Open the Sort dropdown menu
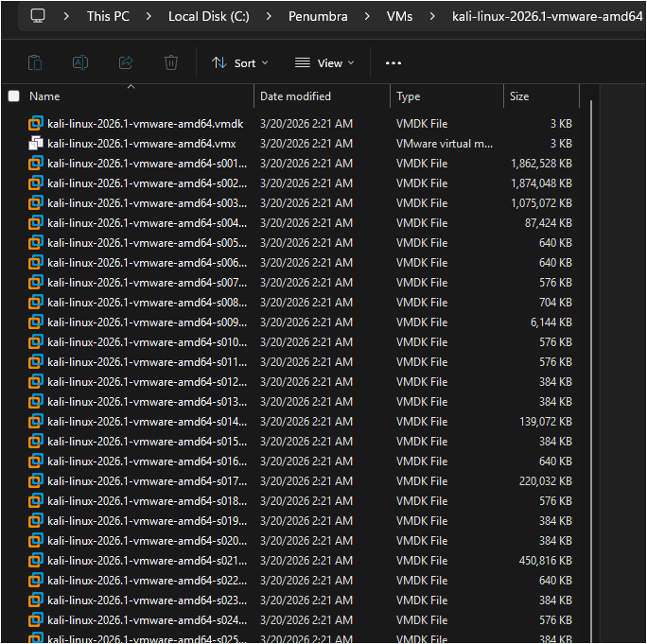 click(x=239, y=63)
